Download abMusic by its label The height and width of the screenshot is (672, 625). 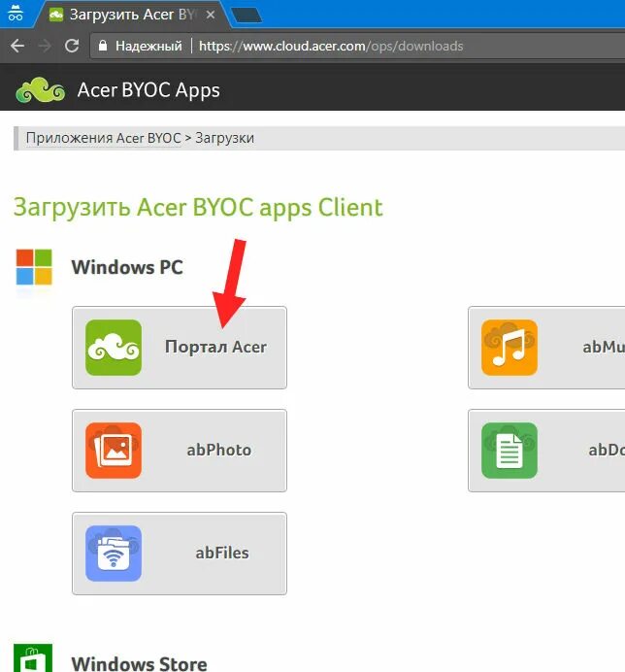[604, 347]
